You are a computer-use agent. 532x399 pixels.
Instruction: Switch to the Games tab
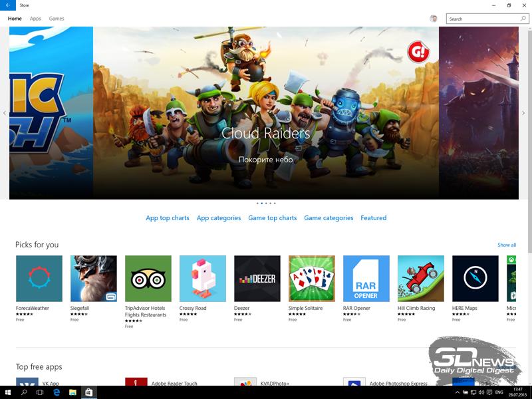[x=57, y=19]
